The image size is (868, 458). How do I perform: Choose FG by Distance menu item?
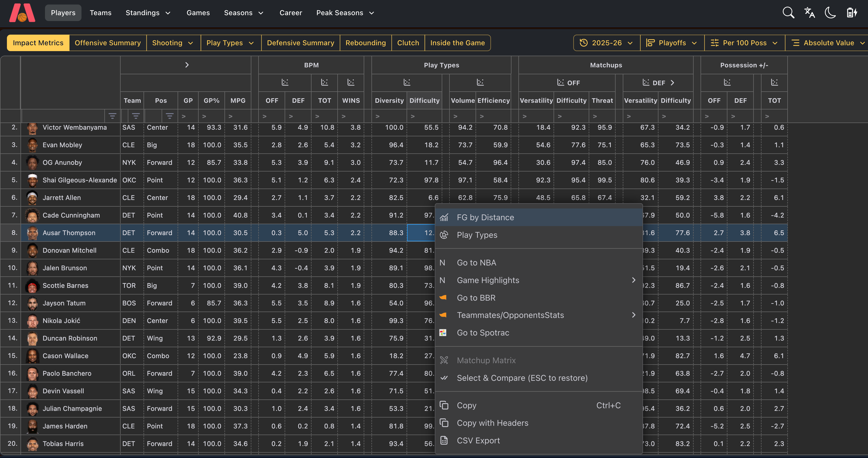(539, 217)
